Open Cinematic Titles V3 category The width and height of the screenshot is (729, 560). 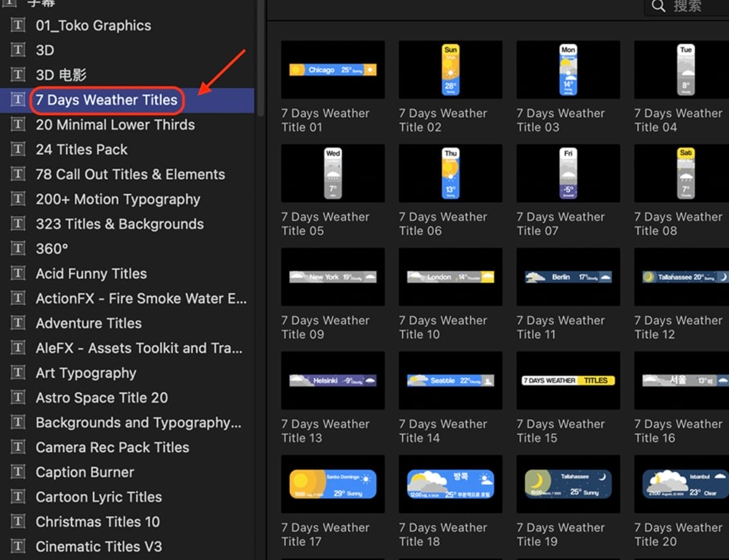tap(99, 547)
